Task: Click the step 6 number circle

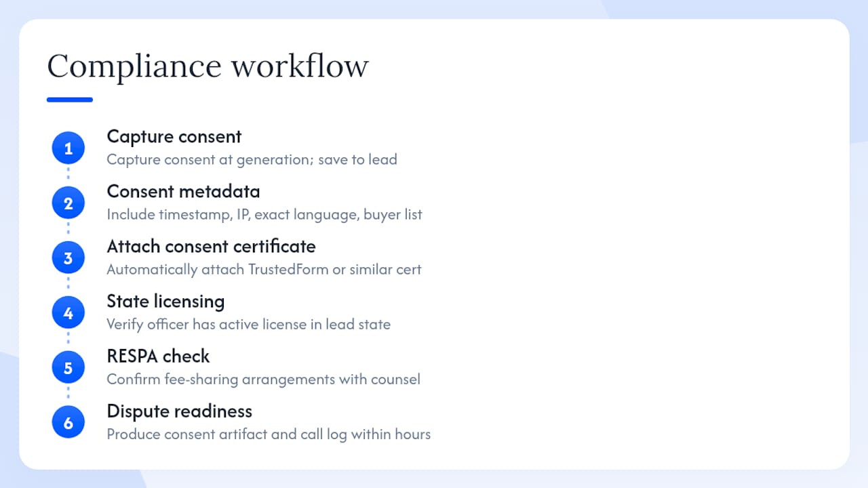Action: point(68,423)
